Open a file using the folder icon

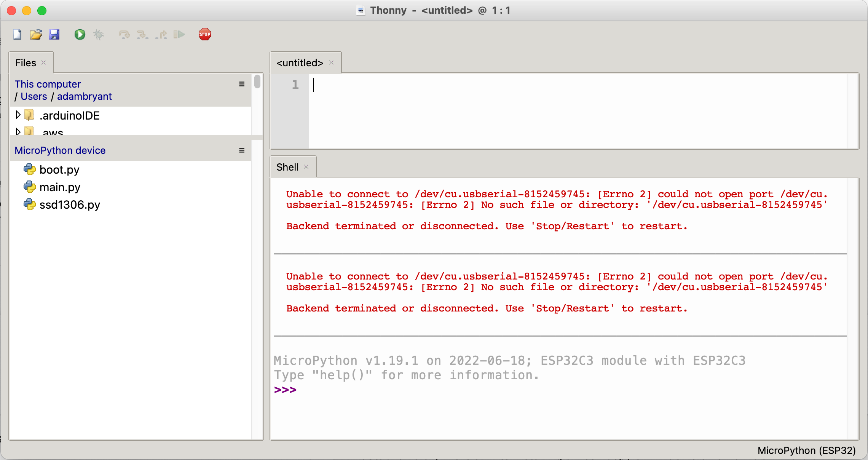[x=36, y=35]
